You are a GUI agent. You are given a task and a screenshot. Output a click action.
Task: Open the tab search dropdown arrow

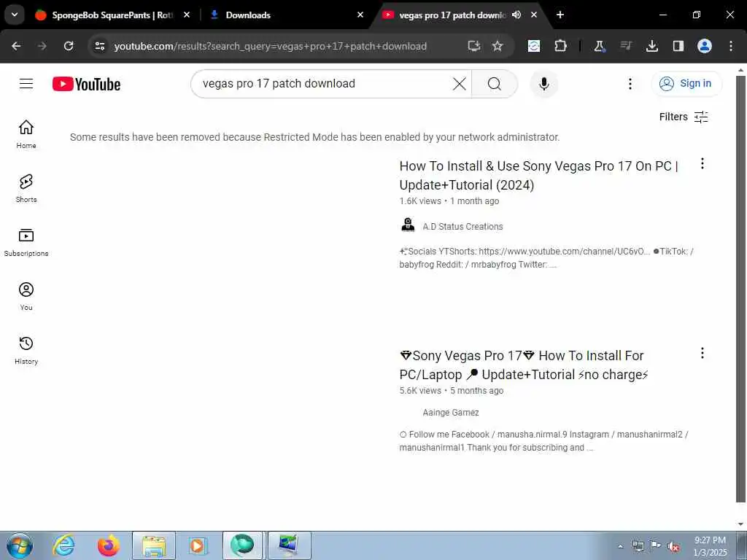[x=15, y=15]
